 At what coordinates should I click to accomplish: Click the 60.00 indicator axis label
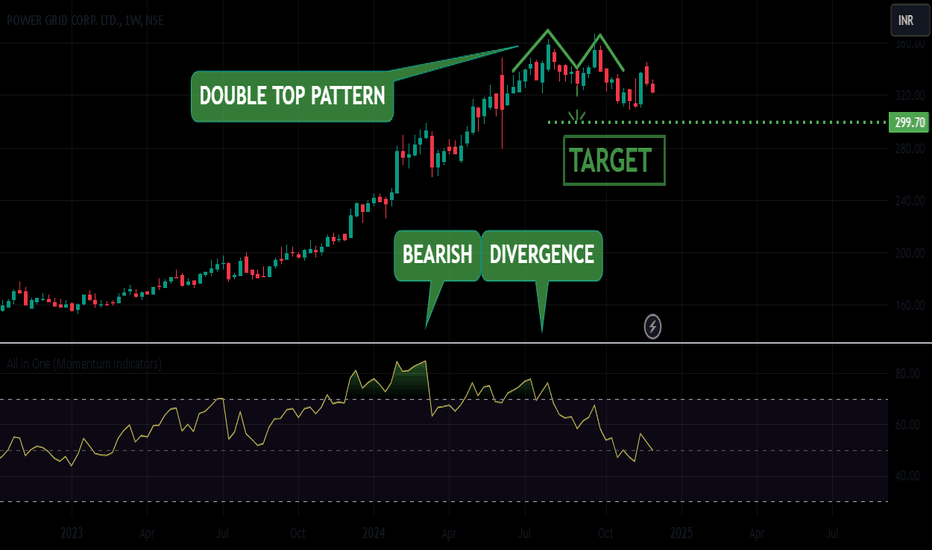point(907,425)
